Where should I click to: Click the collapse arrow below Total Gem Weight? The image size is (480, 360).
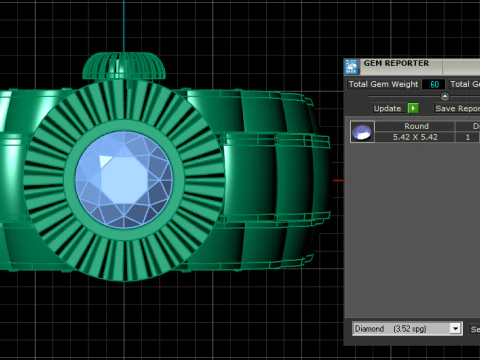pos(445,97)
